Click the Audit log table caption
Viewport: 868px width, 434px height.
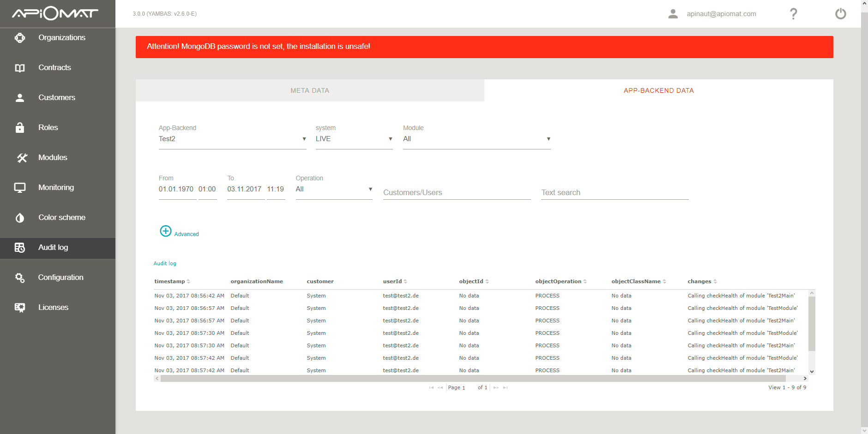pyautogui.click(x=165, y=264)
